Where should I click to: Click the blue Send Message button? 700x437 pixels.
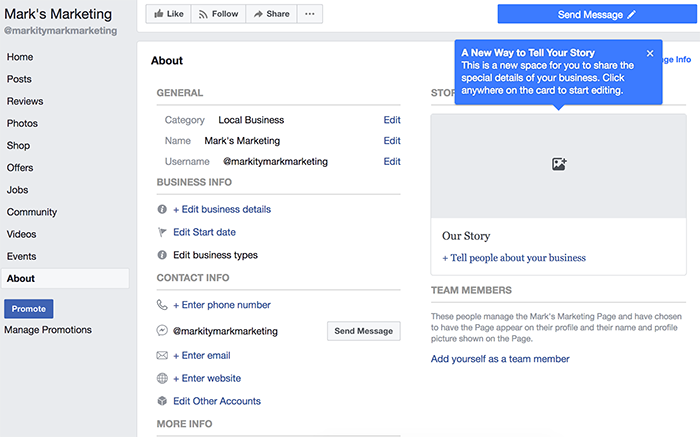tap(597, 14)
